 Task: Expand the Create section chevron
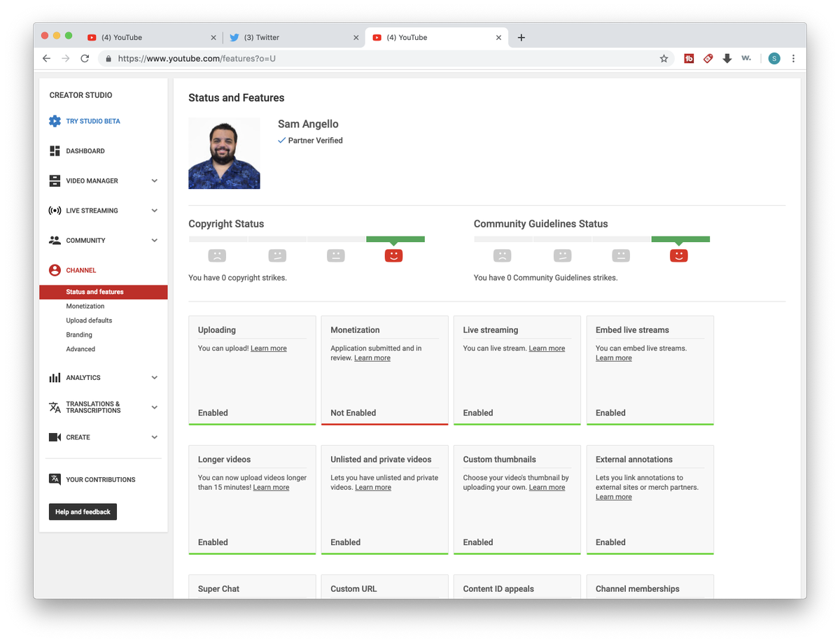pos(155,437)
